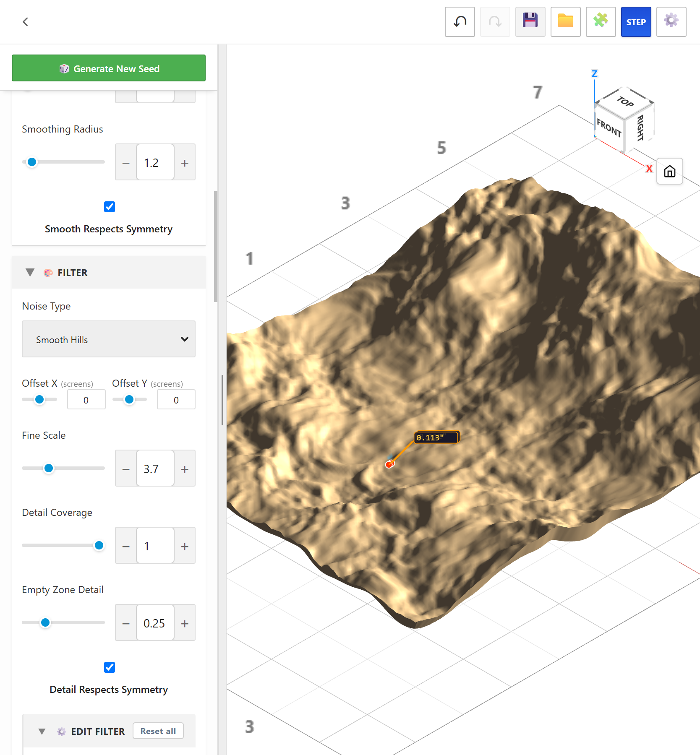Decrease Fine Scale with minus button
Screen dimensions: 700x755
126,469
